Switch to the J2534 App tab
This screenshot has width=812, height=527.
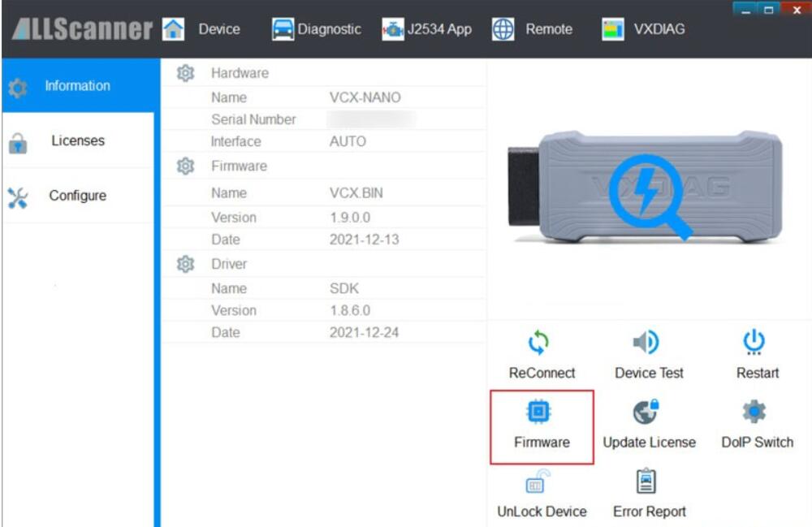pos(427,29)
